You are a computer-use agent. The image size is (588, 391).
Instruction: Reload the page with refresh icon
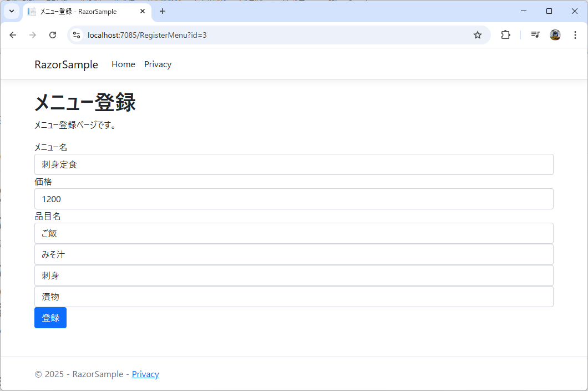coord(53,35)
